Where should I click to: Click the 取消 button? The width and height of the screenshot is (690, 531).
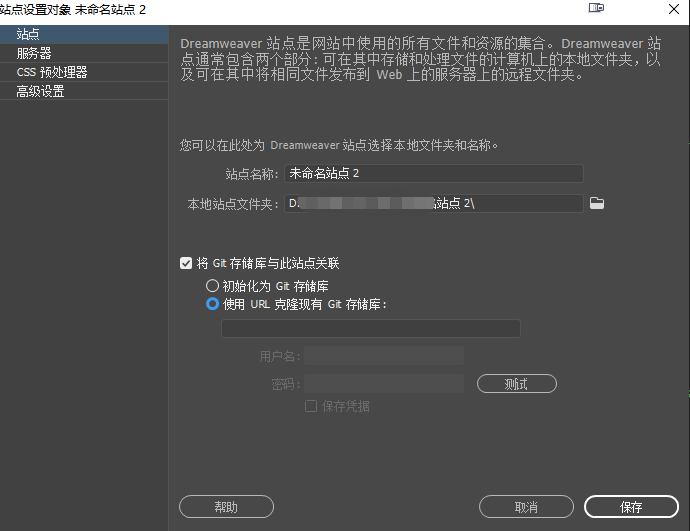point(526,507)
